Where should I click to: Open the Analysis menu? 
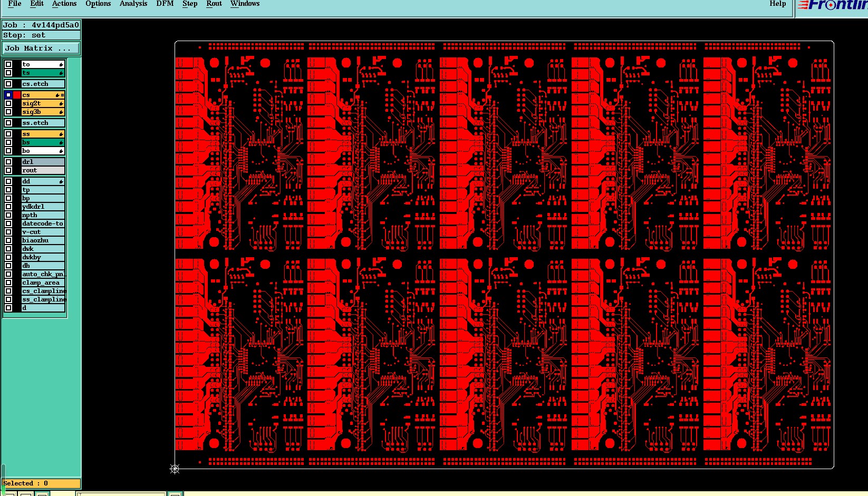click(133, 4)
